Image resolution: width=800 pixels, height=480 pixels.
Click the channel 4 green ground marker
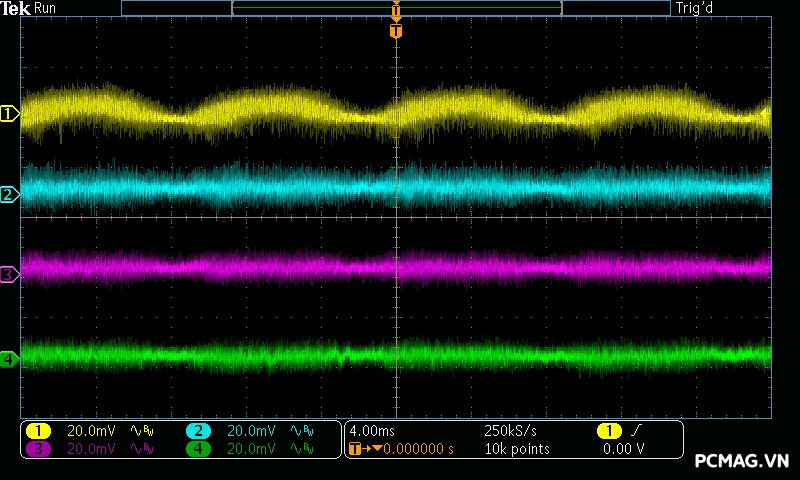click(9, 358)
